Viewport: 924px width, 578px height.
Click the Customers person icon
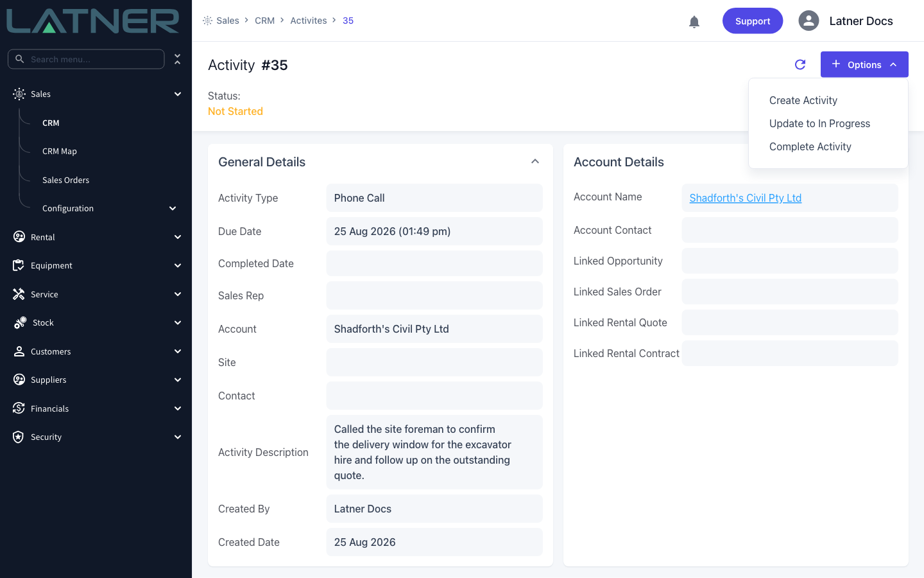pos(19,351)
